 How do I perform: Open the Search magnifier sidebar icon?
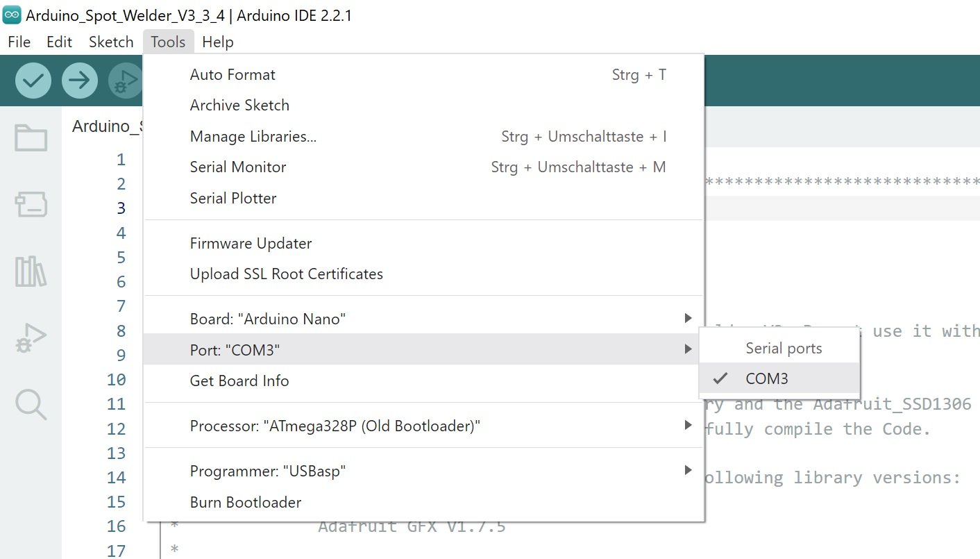[x=31, y=404]
